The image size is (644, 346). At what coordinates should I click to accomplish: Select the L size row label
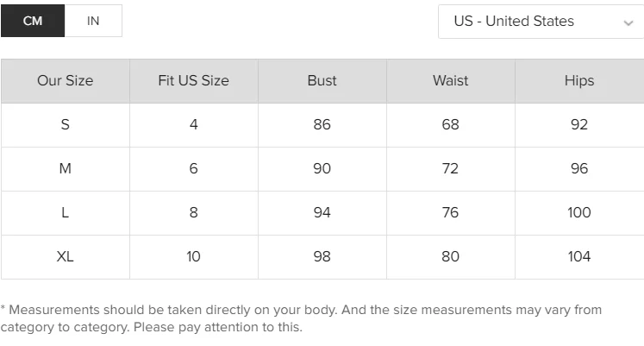pos(66,213)
